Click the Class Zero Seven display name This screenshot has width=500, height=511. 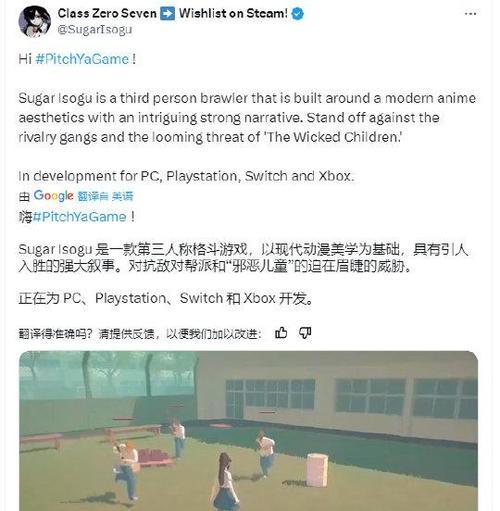pos(107,14)
